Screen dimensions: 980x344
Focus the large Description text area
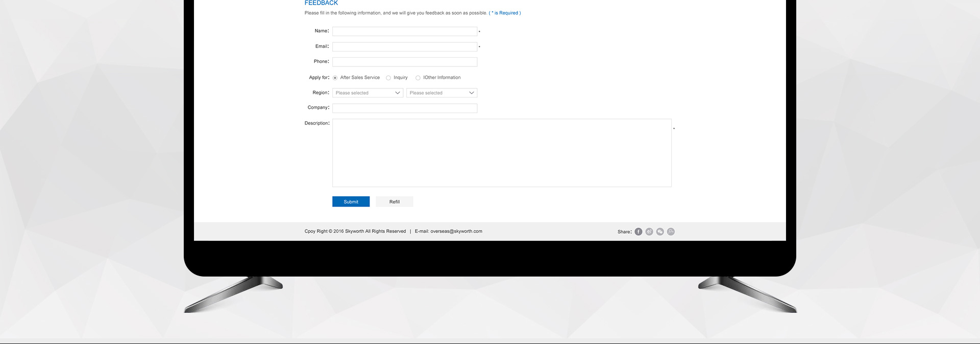[x=501, y=153]
